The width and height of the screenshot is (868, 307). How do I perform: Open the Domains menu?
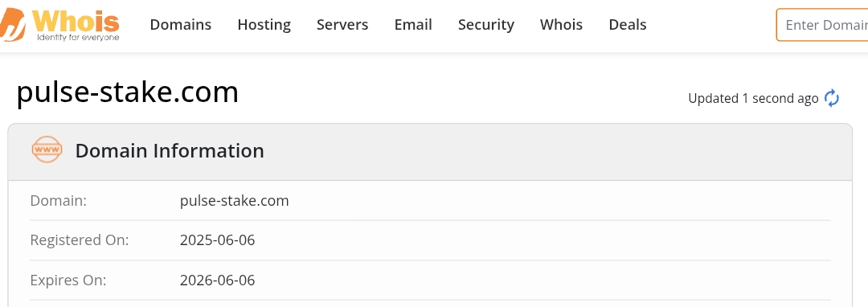[x=181, y=25]
